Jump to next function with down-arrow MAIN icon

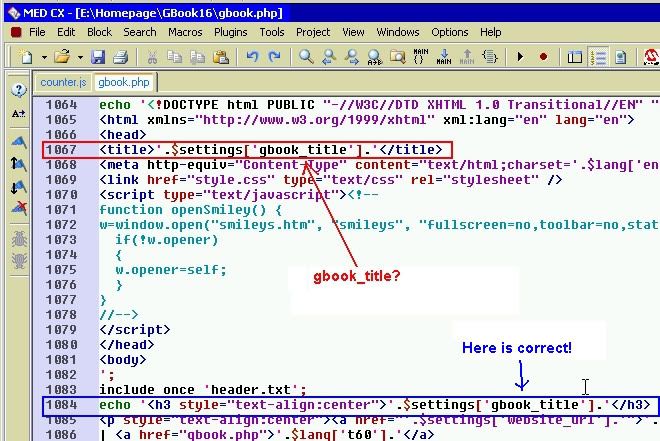point(444,56)
